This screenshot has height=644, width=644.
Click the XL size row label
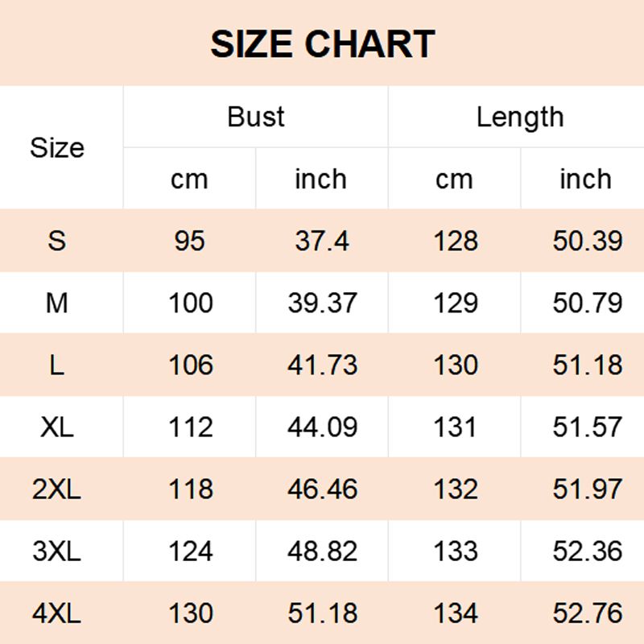click(57, 427)
